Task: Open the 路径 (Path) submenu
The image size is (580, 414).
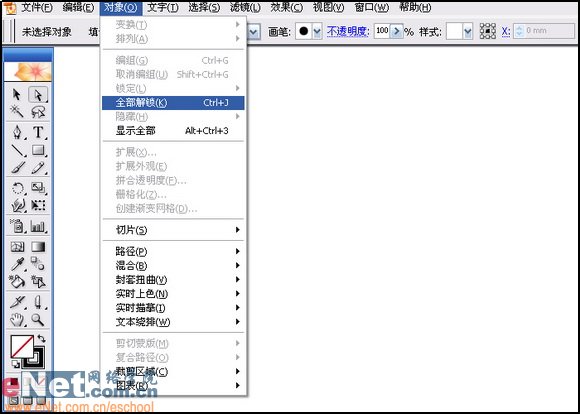Action: click(x=173, y=252)
